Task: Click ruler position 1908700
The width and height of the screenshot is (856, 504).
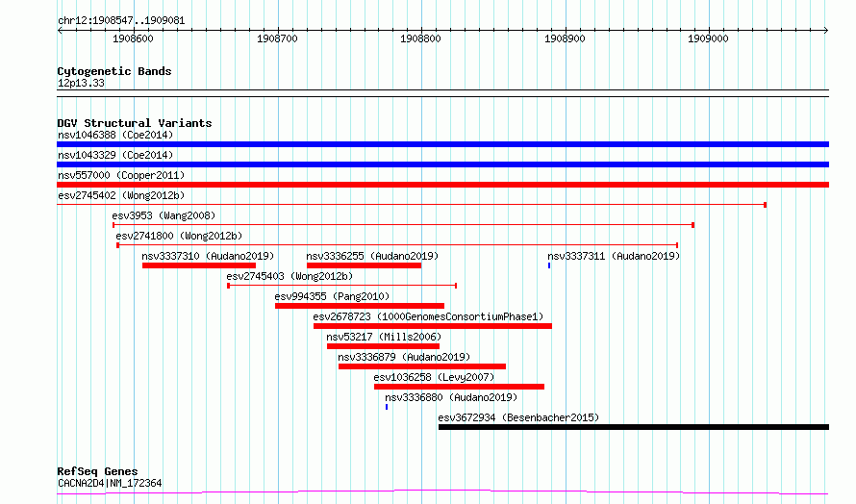Action: (x=277, y=38)
